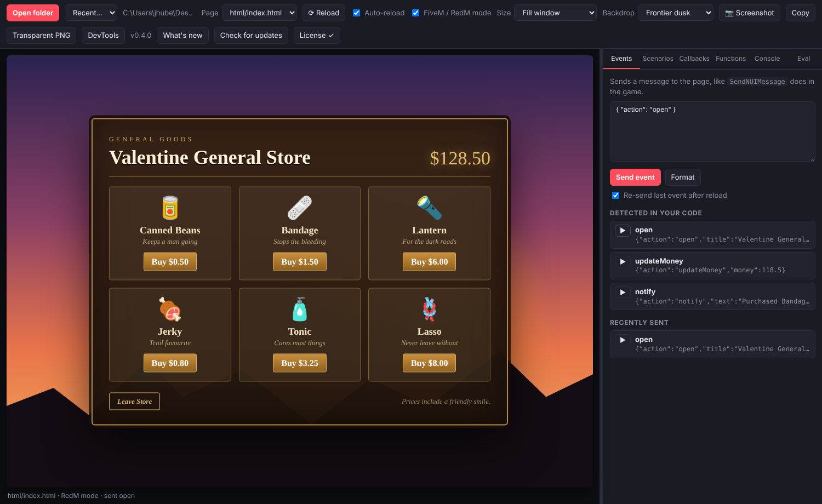Click into the event JSON text area

pyautogui.click(x=712, y=131)
